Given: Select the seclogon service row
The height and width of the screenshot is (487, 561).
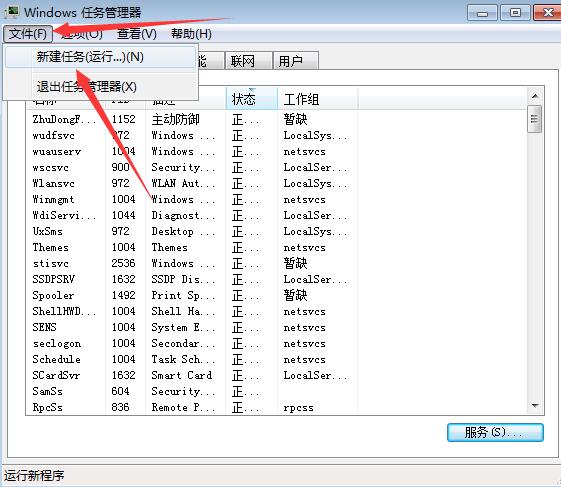Looking at the screenshot, I should click(192, 343).
